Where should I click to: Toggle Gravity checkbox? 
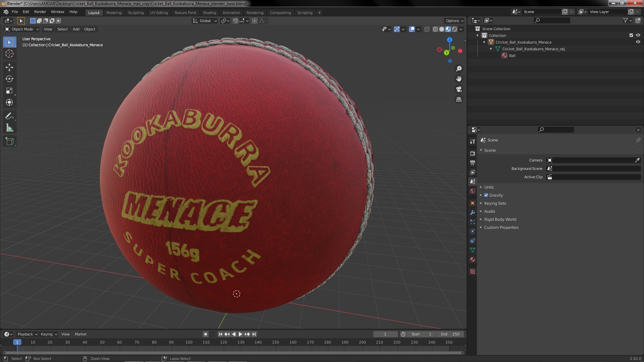(x=486, y=195)
